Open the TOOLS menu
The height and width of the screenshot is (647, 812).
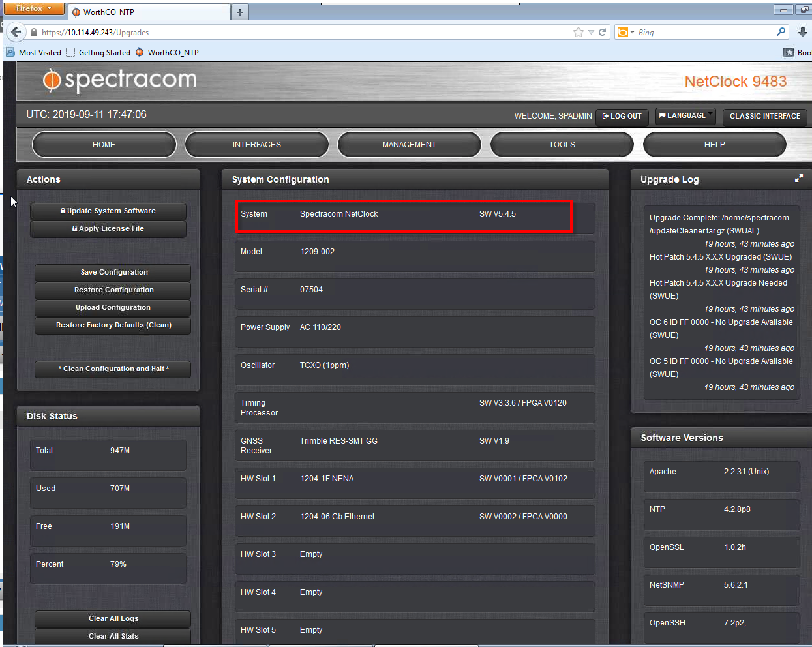coord(562,145)
